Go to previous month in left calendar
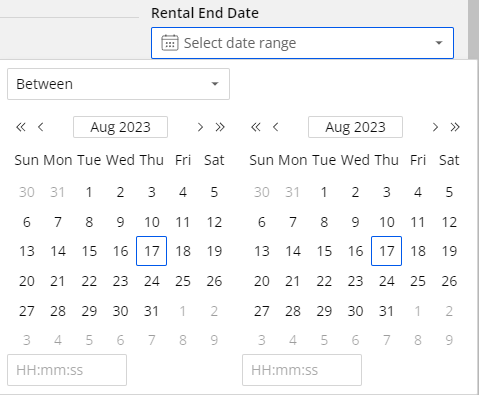479x395 pixels. 41,127
